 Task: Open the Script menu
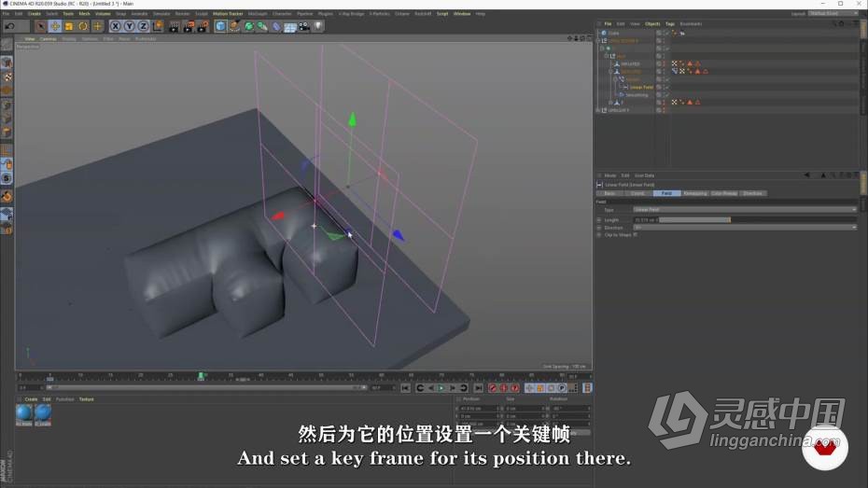tap(442, 13)
